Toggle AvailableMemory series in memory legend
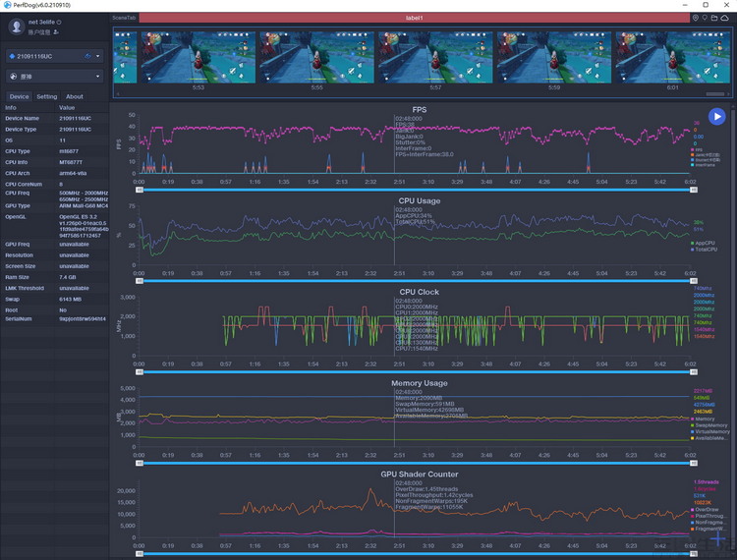 [709, 438]
